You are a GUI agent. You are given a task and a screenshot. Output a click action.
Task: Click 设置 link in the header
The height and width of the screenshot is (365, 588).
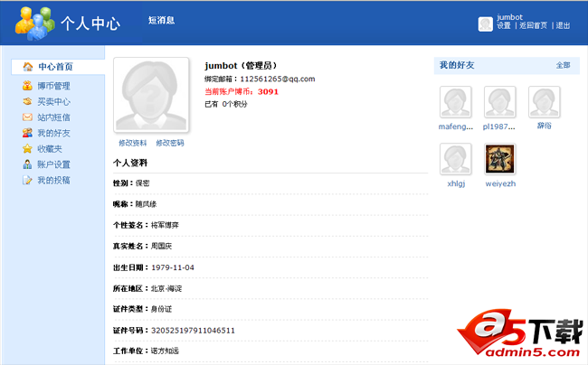(x=504, y=25)
